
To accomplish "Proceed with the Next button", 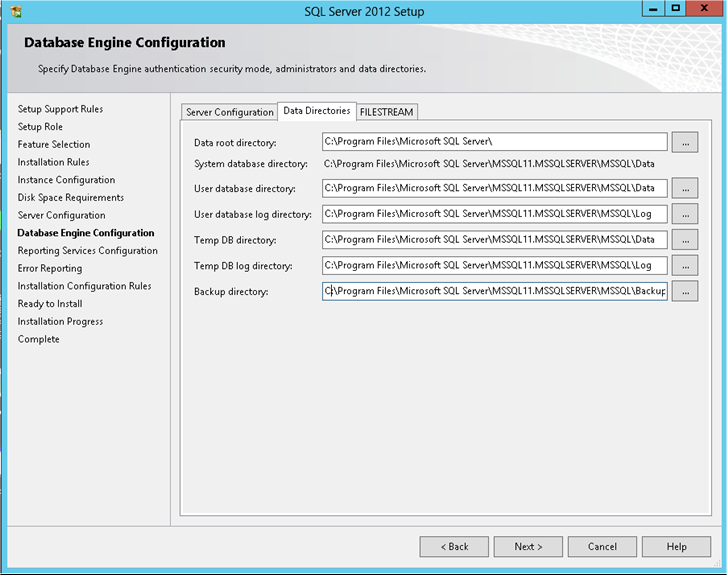I will [x=528, y=547].
